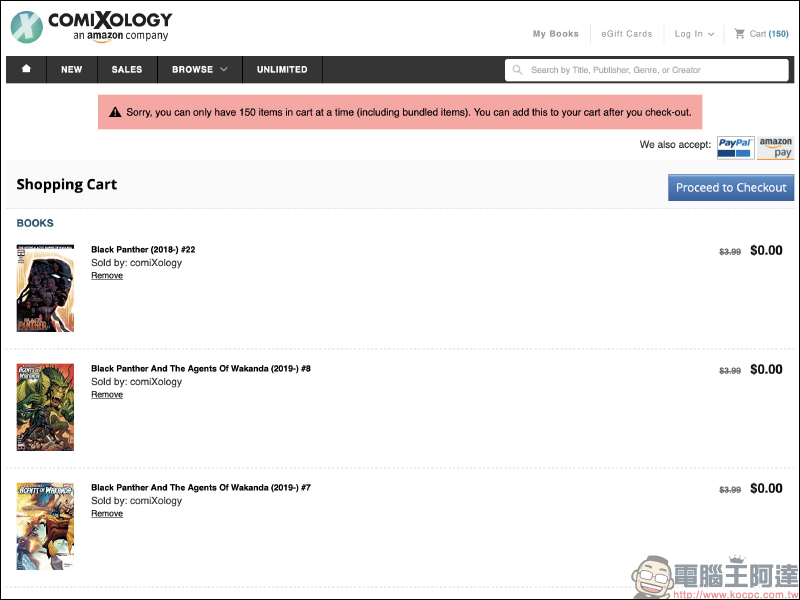Expand the Log In dropdown

click(694, 34)
